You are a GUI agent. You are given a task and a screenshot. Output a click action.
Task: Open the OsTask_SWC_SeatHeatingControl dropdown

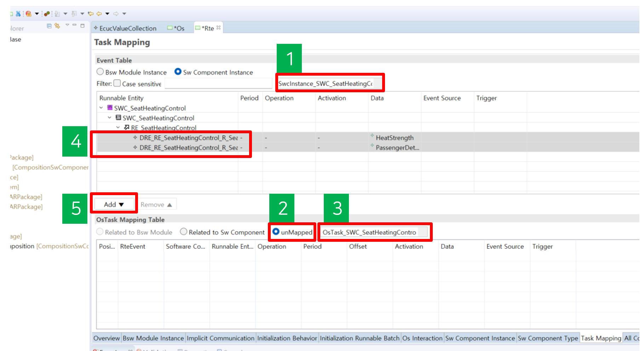point(422,232)
